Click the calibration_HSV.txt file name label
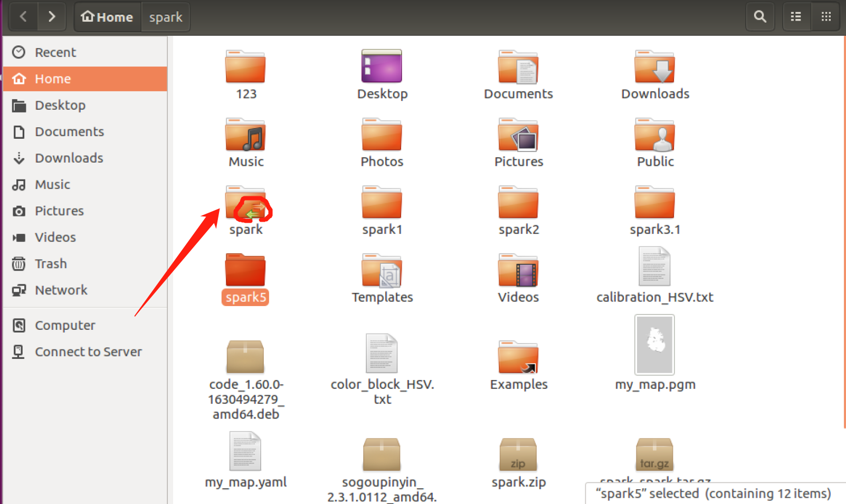The image size is (846, 504). (x=655, y=297)
